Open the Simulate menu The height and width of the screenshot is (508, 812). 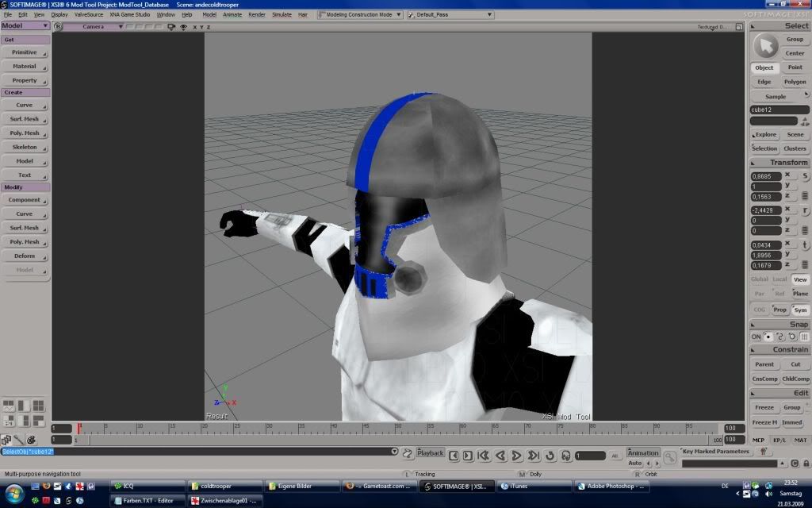pyautogui.click(x=282, y=14)
